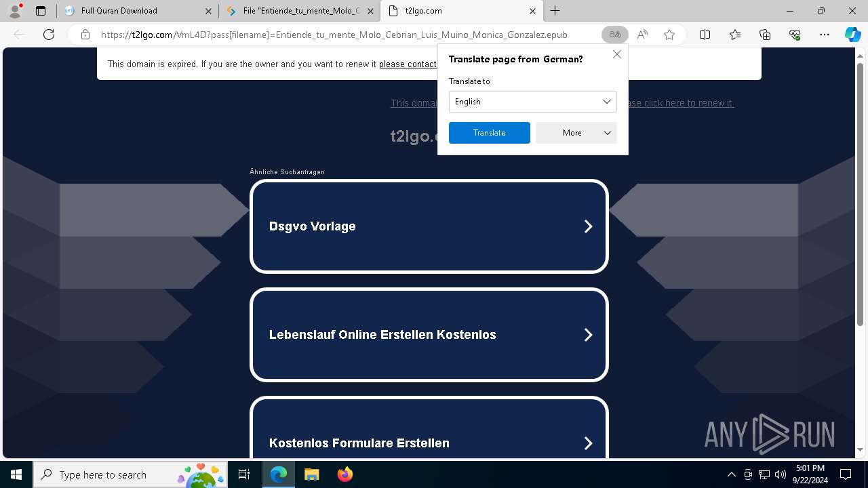View site information lock icon
This screenshot has height=488, width=868.
(x=85, y=35)
